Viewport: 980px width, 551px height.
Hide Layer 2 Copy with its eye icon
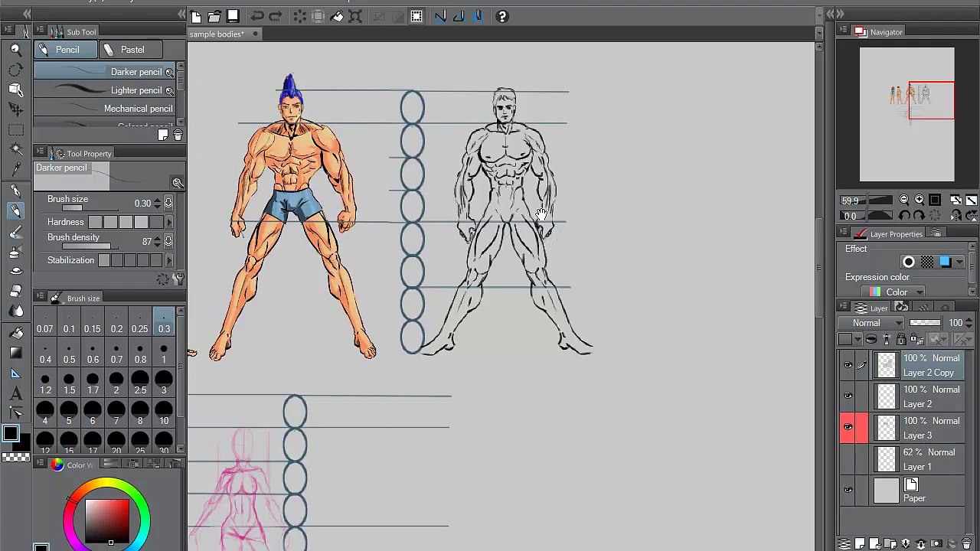click(848, 366)
